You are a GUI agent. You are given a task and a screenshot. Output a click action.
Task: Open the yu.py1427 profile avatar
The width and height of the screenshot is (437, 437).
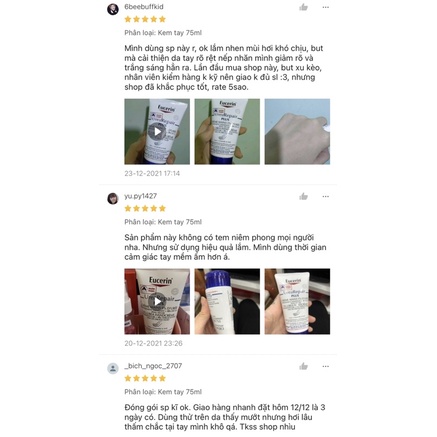(113, 198)
